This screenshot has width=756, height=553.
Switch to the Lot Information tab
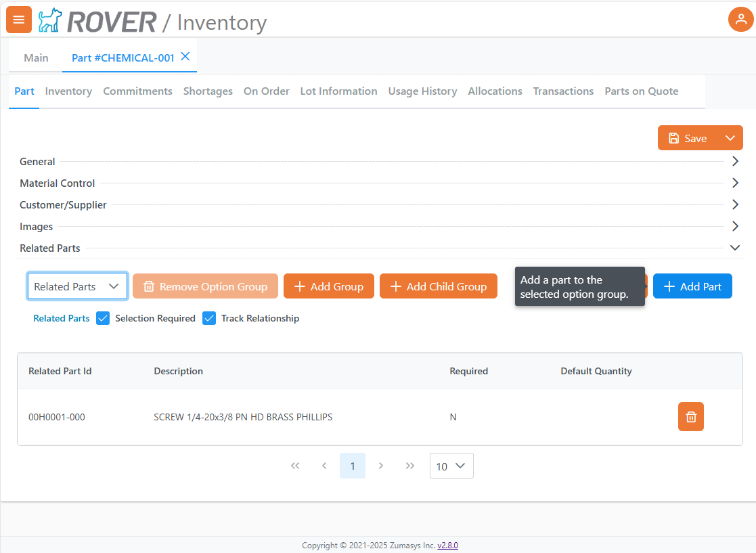pyautogui.click(x=338, y=91)
